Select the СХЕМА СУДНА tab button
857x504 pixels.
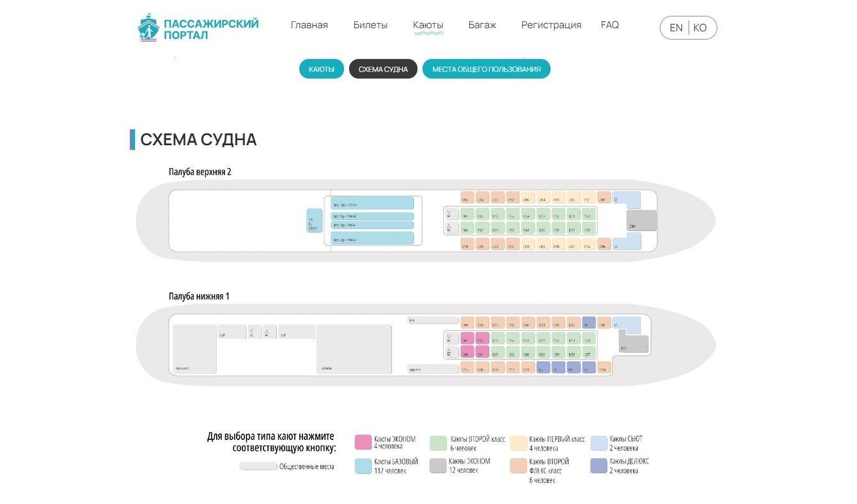coord(383,69)
